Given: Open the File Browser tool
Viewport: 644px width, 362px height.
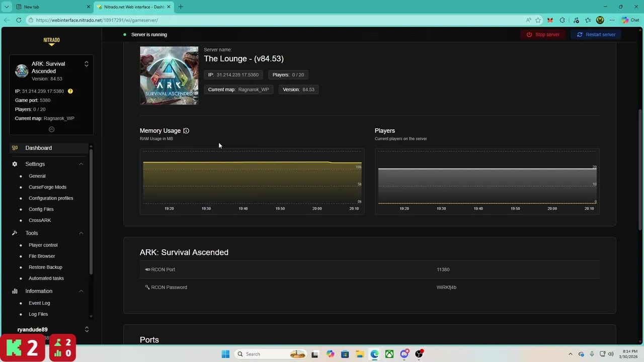Looking at the screenshot, I should click(x=42, y=256).
